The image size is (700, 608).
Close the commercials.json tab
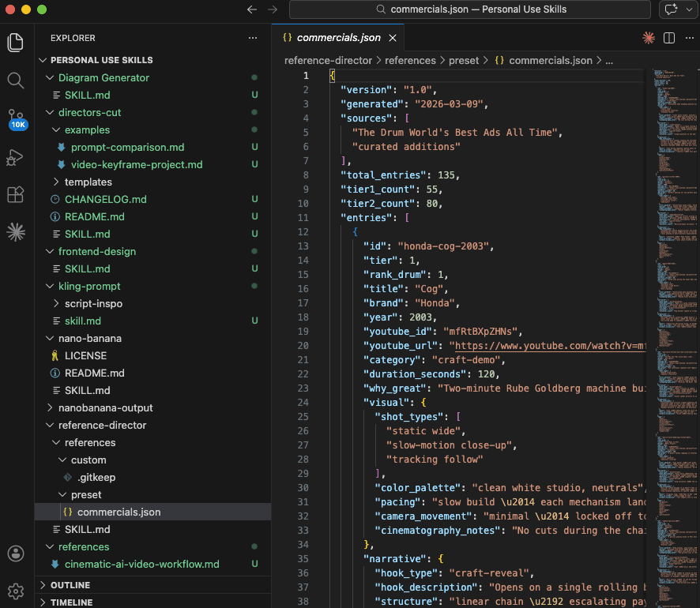393,38
